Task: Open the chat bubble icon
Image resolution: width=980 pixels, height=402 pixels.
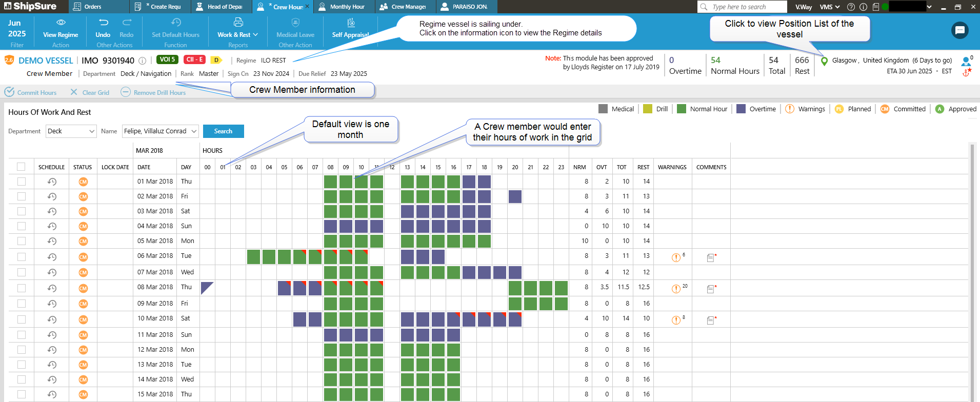Action: point(959,30)
